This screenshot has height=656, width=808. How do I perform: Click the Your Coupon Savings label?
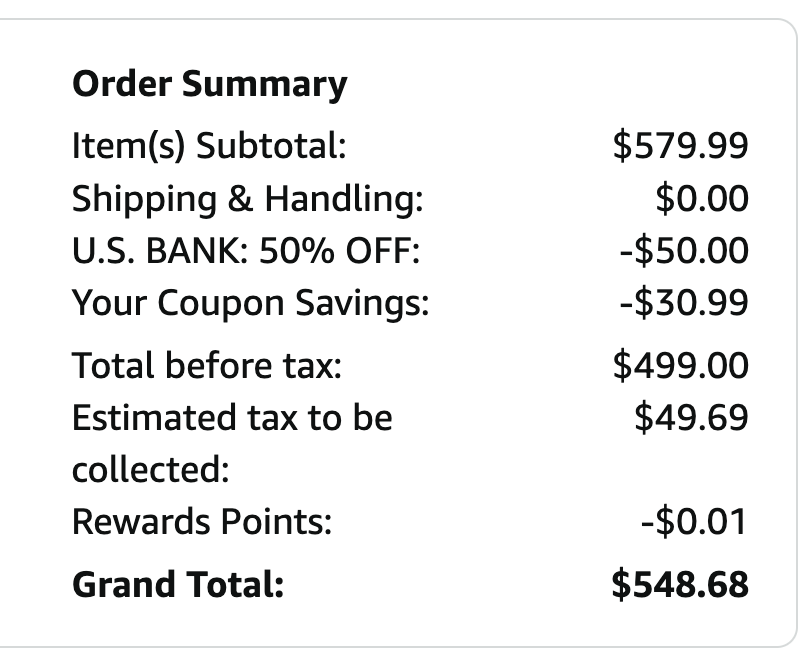point(250,302)
